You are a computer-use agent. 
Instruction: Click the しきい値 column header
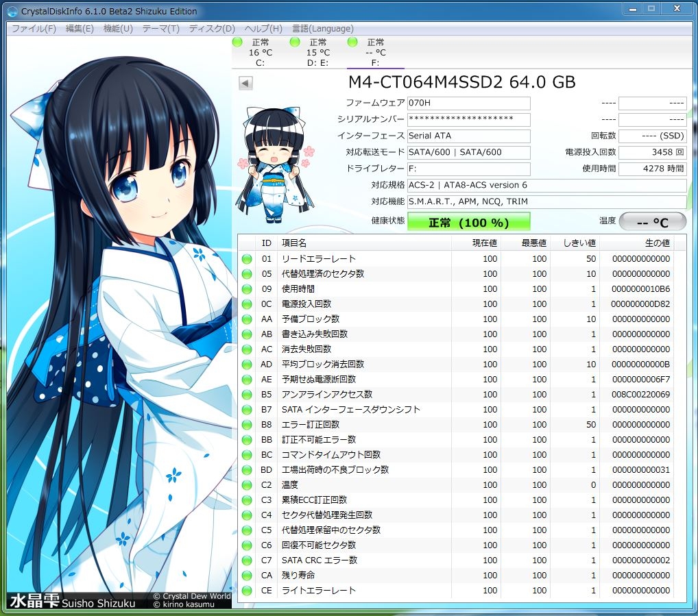(x=575, y=243)
